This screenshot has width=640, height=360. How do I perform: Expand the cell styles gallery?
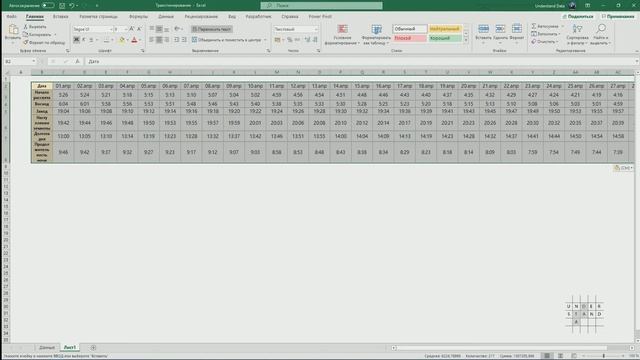[x=466, y=40]
